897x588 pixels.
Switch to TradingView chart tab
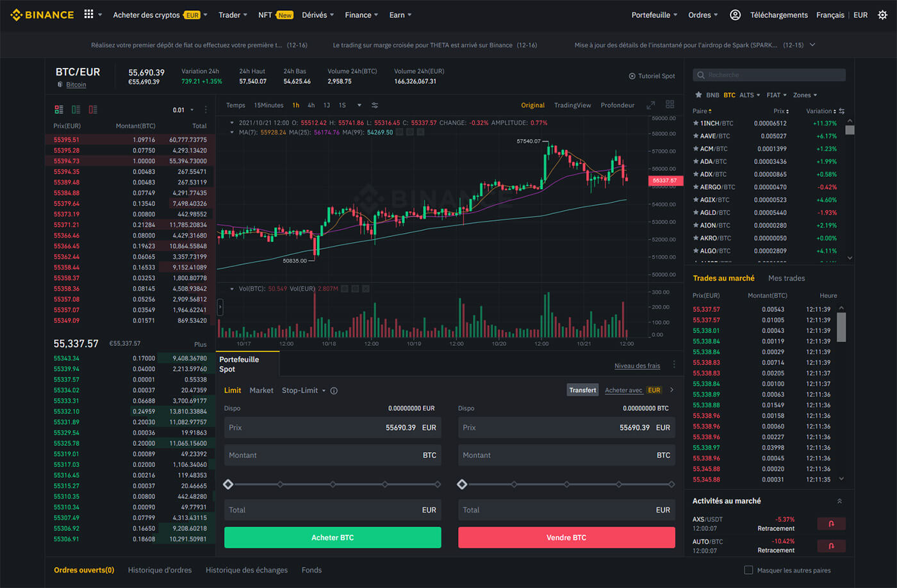click(x=572, y=105)
